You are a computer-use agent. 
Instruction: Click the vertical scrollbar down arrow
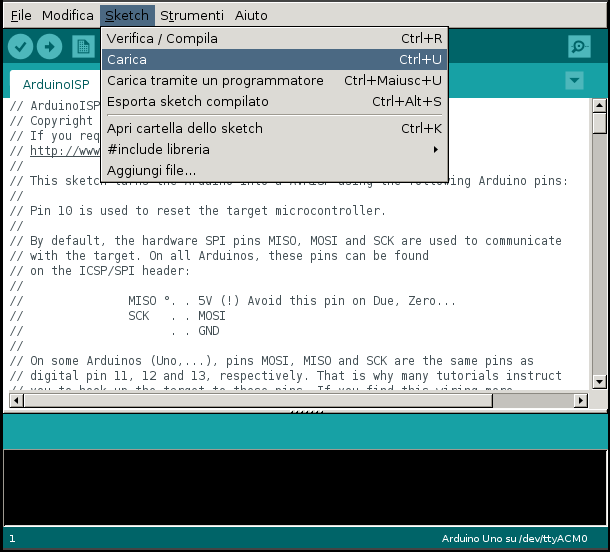tap(599, 382)
